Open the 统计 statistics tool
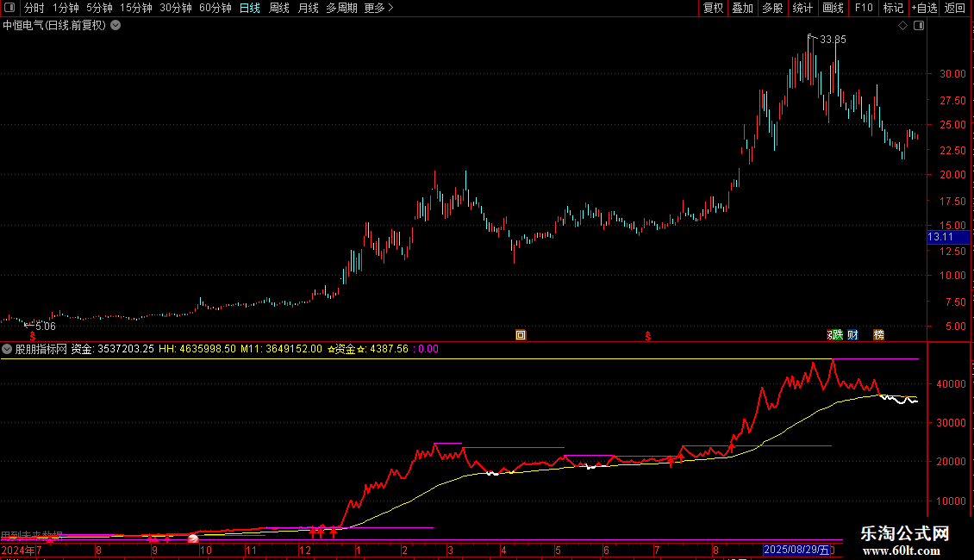Screen dimensions: 974x560 [802, 8]
